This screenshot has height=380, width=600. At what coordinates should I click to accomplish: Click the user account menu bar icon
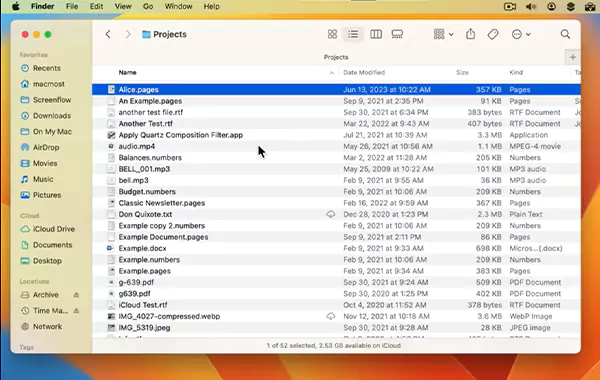[x=551, y=7]
